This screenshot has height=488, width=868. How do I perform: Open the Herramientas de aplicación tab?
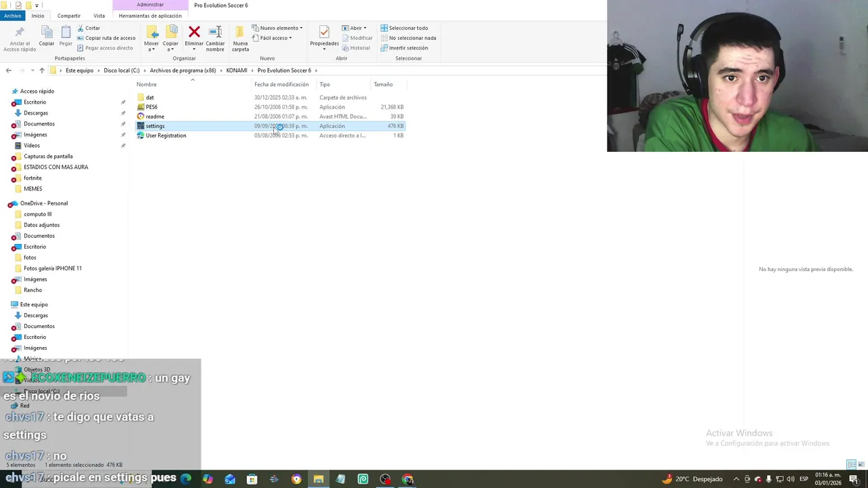[x=150, y=16]
